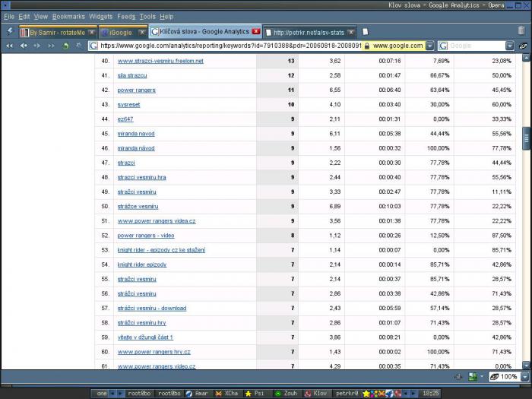
Task: Click the fit-to-width eye icon
Action: click(x=523, y=46)
